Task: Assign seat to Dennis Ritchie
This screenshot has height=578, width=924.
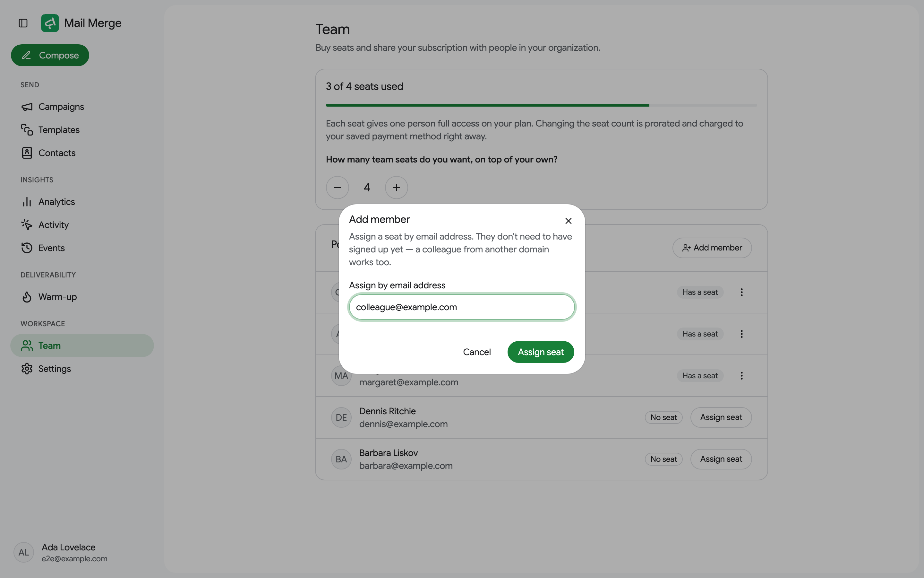Action: tap(721, 417)
